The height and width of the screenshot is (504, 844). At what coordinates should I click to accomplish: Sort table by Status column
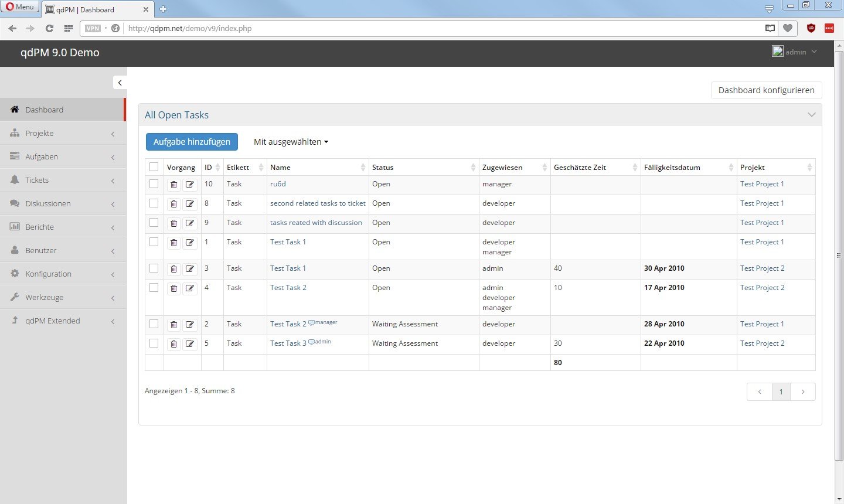(x=424, y=168)
